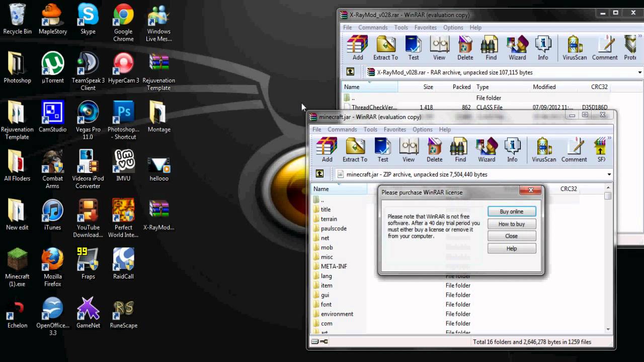Select title folder in minecraft.jar list
Image resolution: width=644 pixels, height=362 pixels.
pyautogui.click(x=322, y=209)
